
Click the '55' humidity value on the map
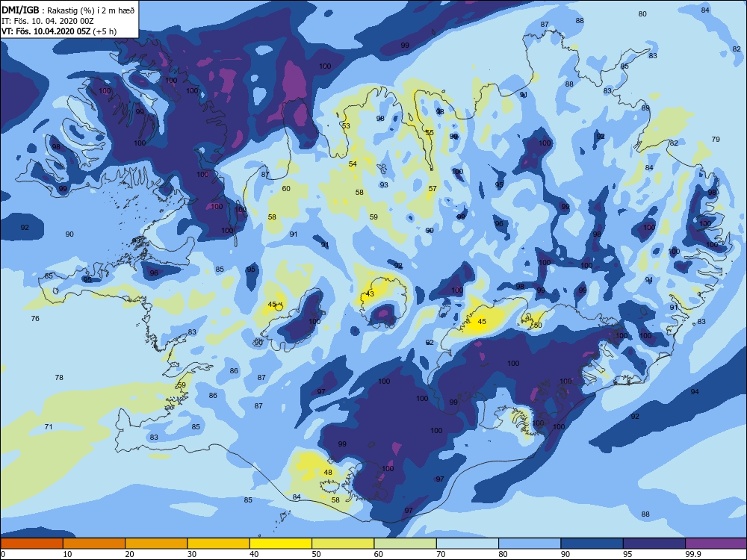point(430,132)
